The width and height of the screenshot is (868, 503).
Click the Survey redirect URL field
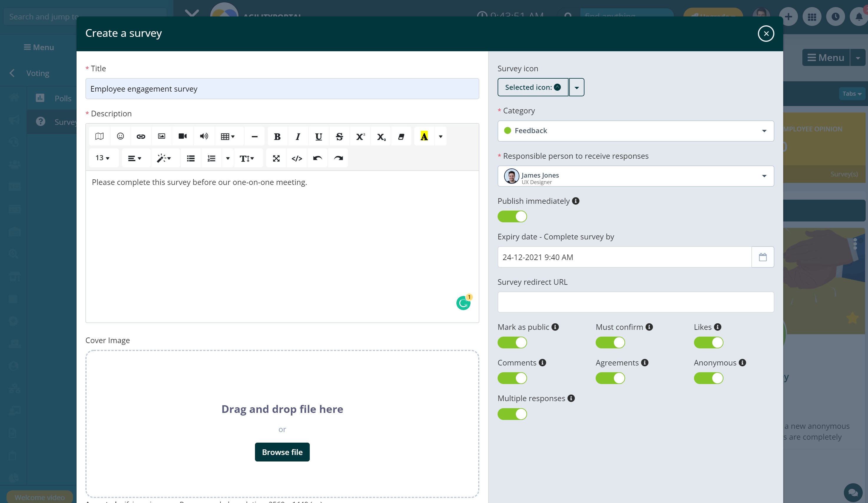[x=635, y=302]
